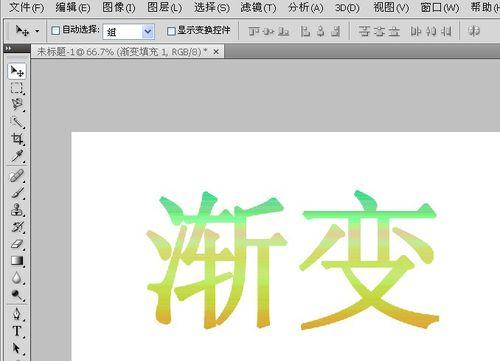Open the 3D(D) menu
Image resolution: width=500 pixels, height=361 pixels.
click(347, 7)
